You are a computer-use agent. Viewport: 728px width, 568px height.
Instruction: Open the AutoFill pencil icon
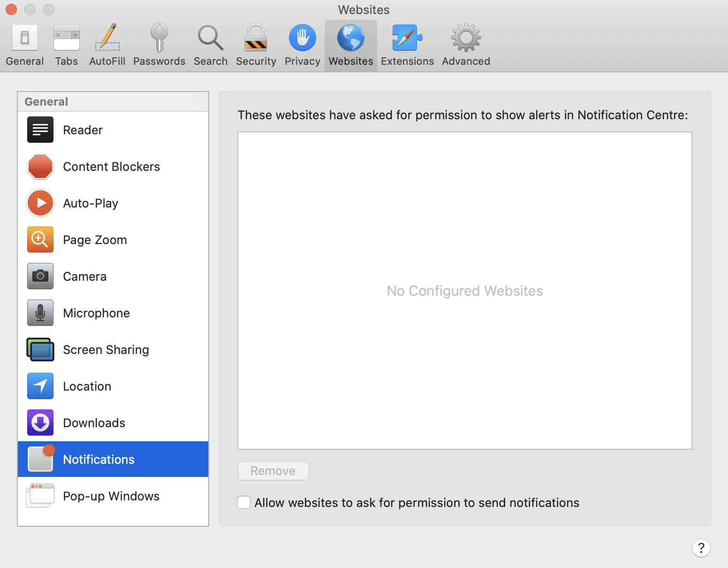[107, 38]
